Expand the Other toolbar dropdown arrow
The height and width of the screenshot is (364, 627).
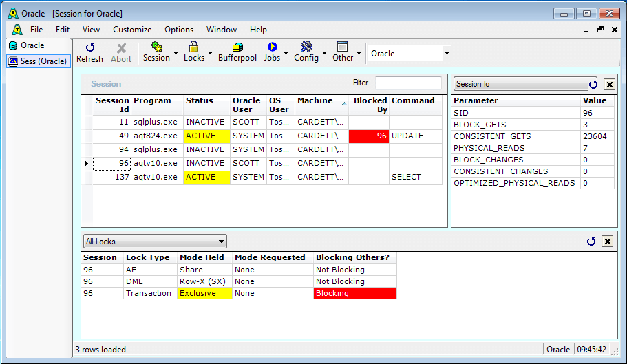pyautogui.click(x=359, y=53)
